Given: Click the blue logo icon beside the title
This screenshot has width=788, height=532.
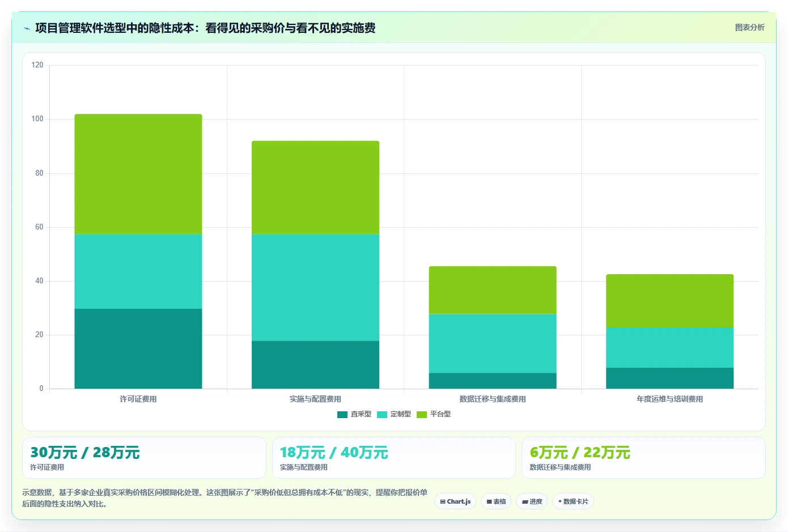Looking at the screenshot, I should (x=27, y=28).
